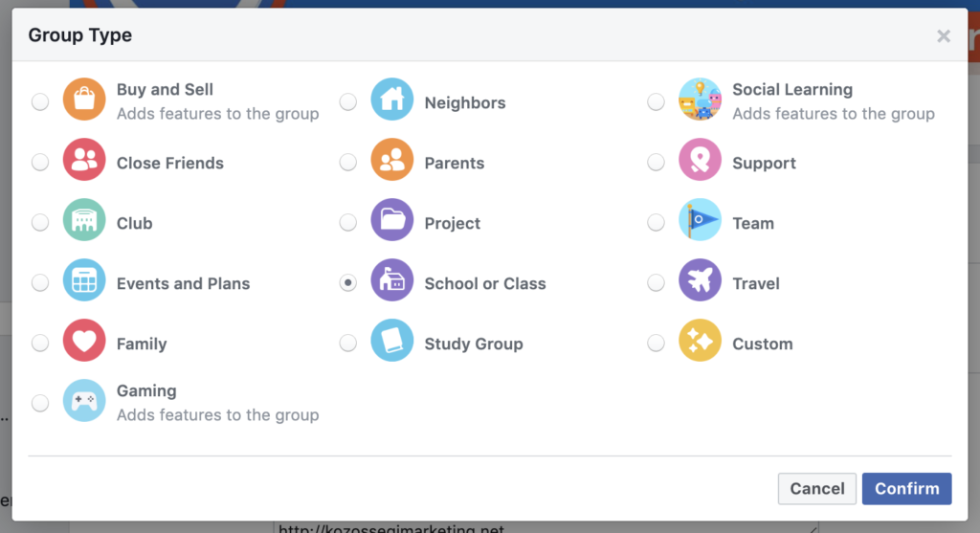The width and height of the screenshot is (980, 533).
Task: Click the Gaming controller icon
Action: 84,401
